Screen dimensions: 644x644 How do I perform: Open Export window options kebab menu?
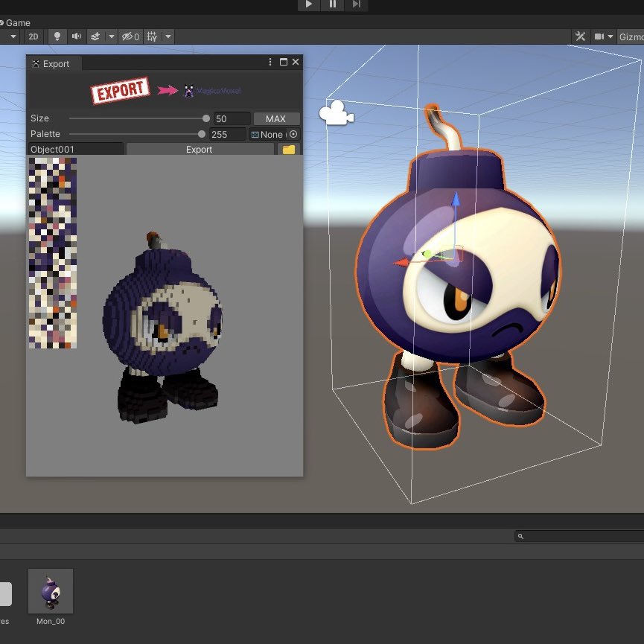pyautogui.click(x=270, y=62)
